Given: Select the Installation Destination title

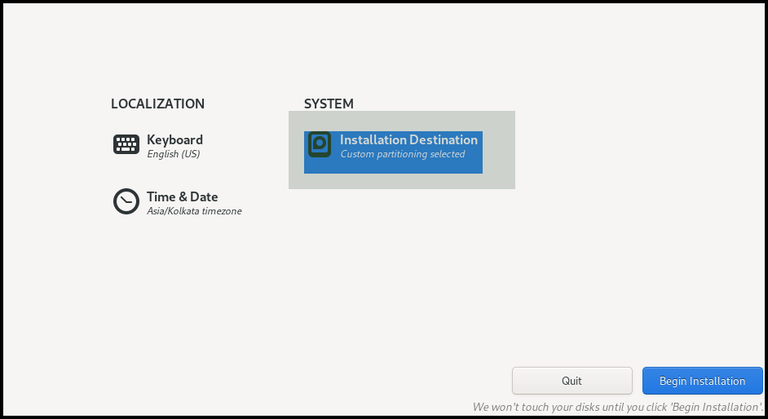Looking at the screenshot, I should pyautogui.click(x=408, y=140).
